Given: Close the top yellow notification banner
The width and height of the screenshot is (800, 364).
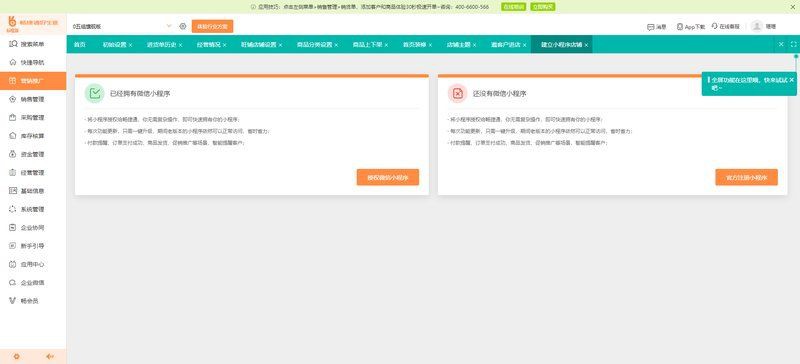Looking at the screenshot, I should tap(793, 7).
